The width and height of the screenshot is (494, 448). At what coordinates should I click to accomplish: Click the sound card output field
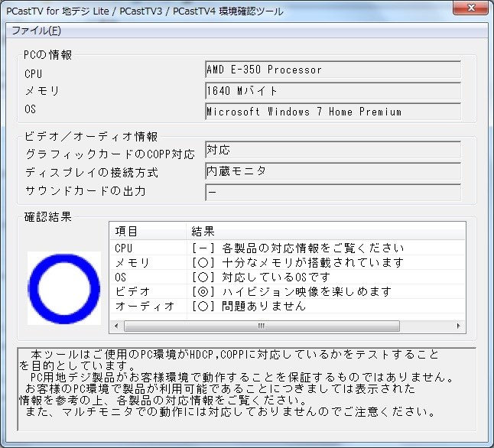pos(333,192)
